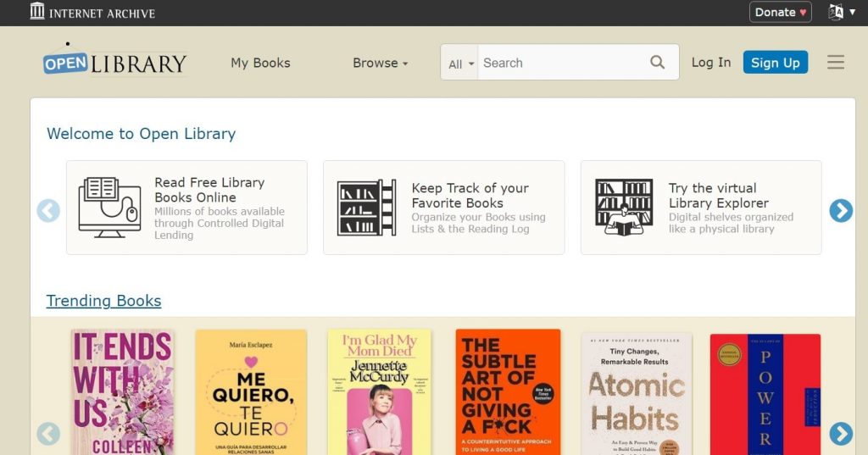
Task: Open My Books menu item
Action: [x=260, y=63]
